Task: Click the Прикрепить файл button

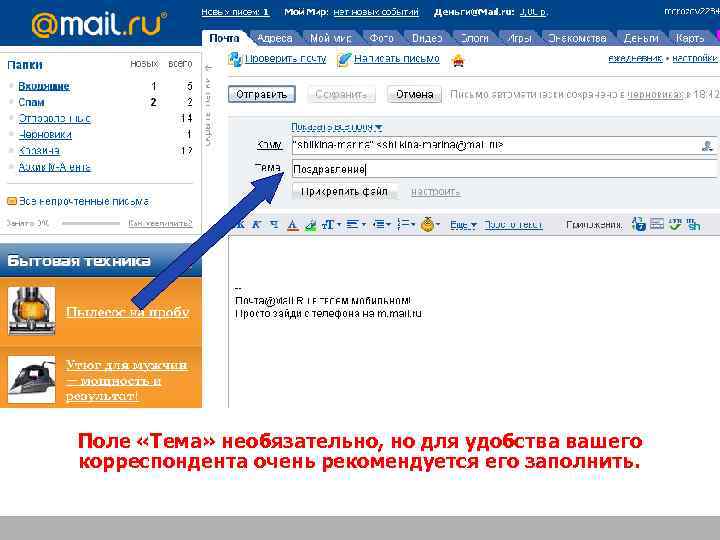Action: coord(344,191)
